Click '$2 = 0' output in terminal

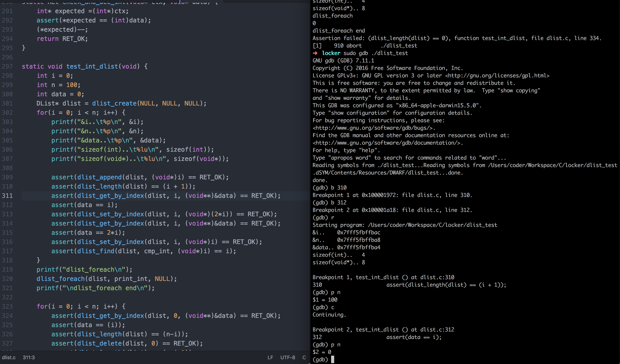click(322, 352)
